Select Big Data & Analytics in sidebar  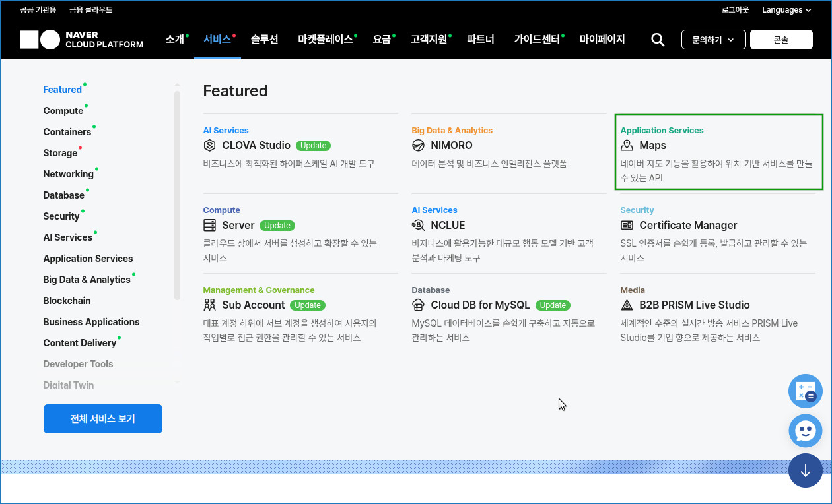pyautogui.click(x=87, y=280)
